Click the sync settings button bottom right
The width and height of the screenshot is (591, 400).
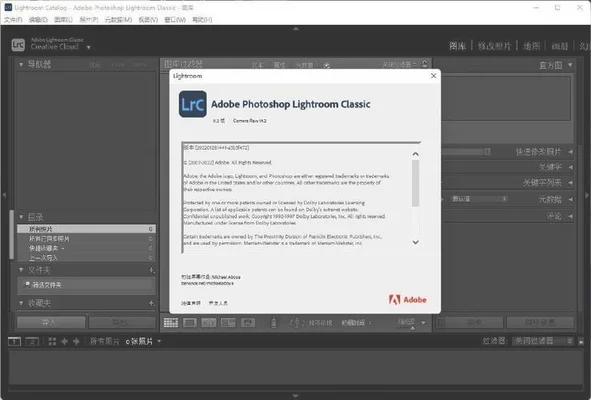click(x=540, y=323)
